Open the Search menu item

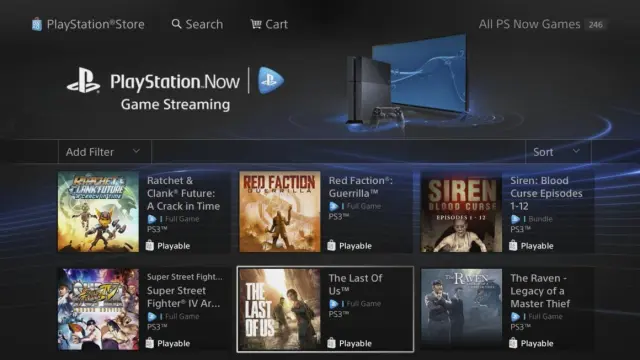click(197, 24)
